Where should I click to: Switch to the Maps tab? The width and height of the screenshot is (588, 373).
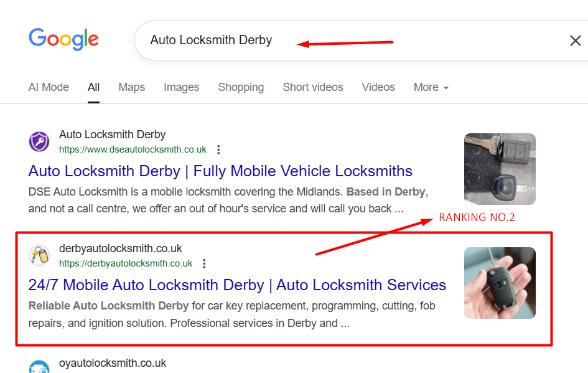point(131,87)
